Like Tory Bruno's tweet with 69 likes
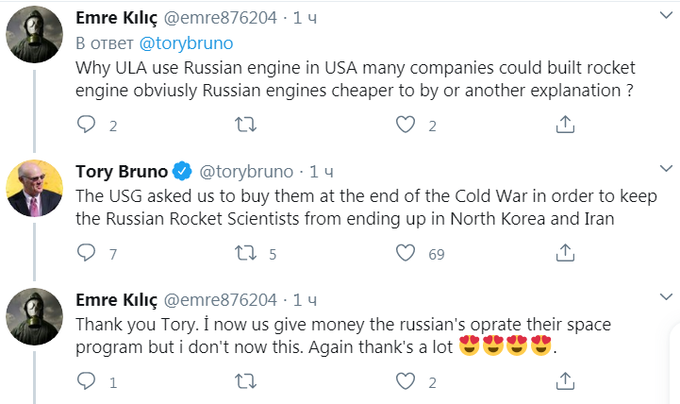 (x=405, y=254)
